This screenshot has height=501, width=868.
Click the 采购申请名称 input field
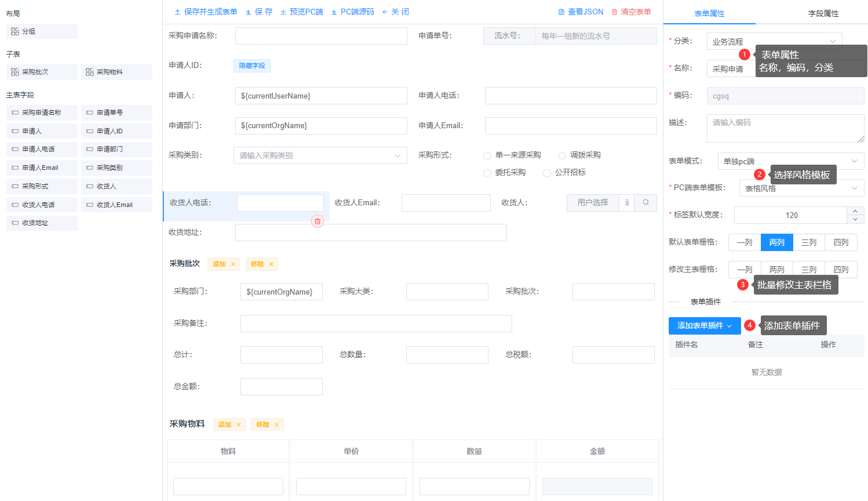(321, 36)
